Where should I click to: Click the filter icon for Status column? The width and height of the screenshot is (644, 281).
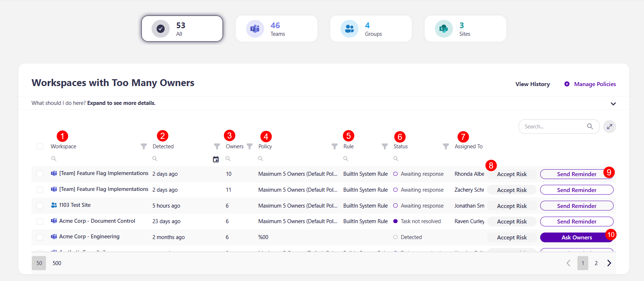point(446,146)
